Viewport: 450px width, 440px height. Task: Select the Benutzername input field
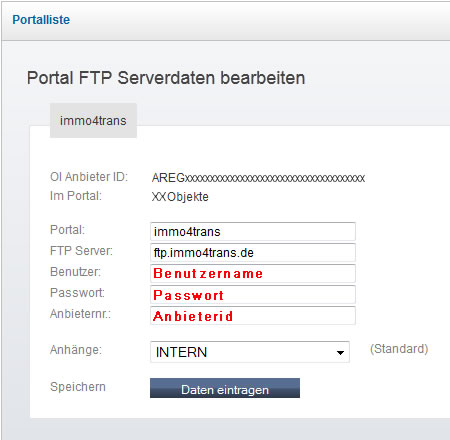coord(253,273)
